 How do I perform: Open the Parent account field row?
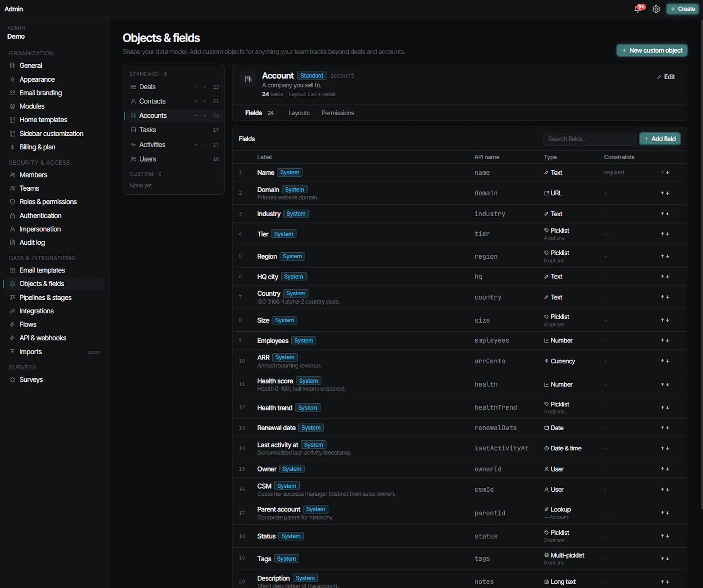point(459,513)
